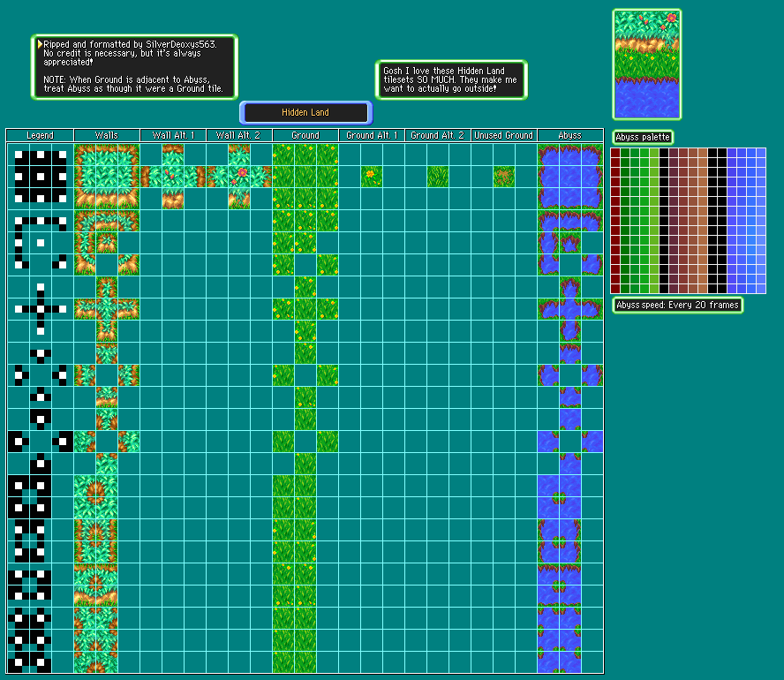Select the Ground Alt. 2 column header
The image size is (784, 680).
438,135
